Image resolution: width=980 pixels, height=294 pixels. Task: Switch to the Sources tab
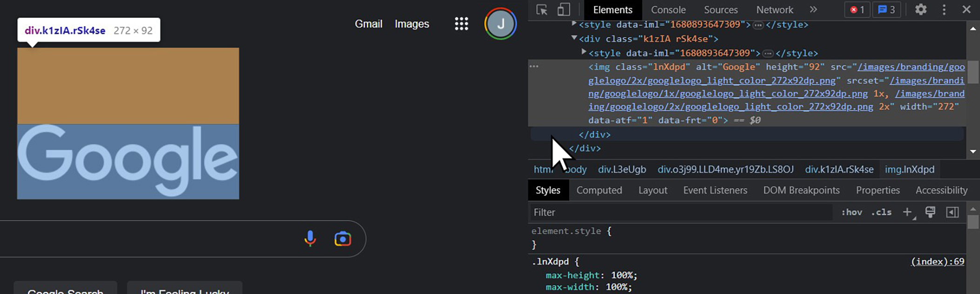(721, 10)
